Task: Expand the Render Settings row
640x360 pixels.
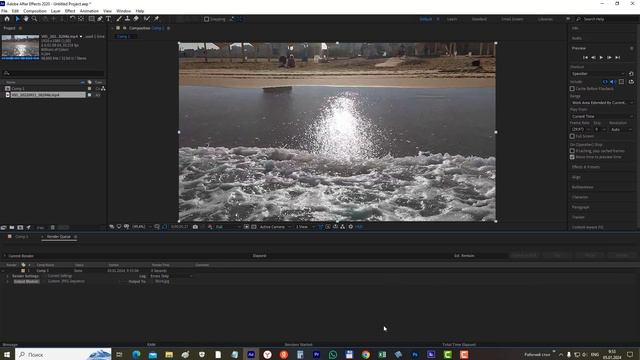Action: (7, 276)
